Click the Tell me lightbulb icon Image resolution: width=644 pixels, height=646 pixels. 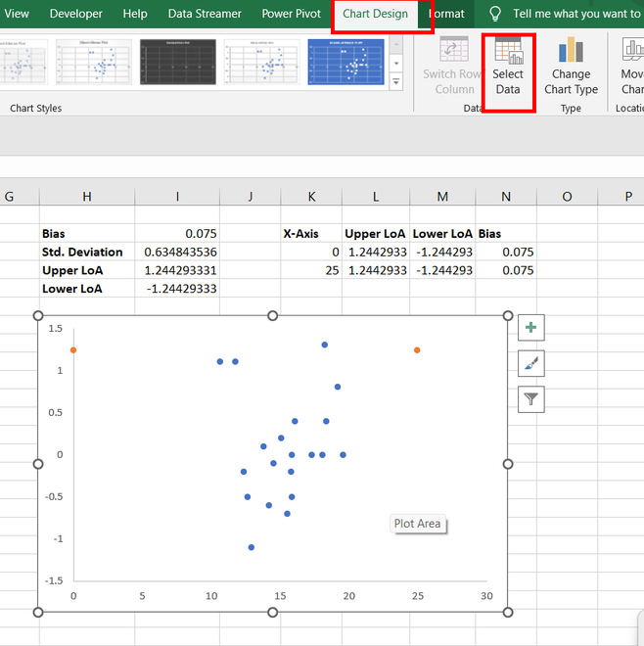tap(495, 14)
